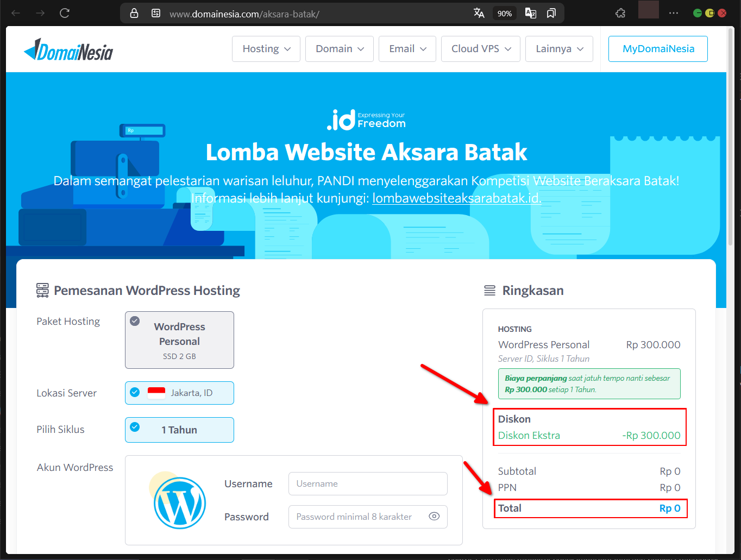Click the WordPress logo in account section
The height and width of the screenshot is (560, 741).
point(180,503)
